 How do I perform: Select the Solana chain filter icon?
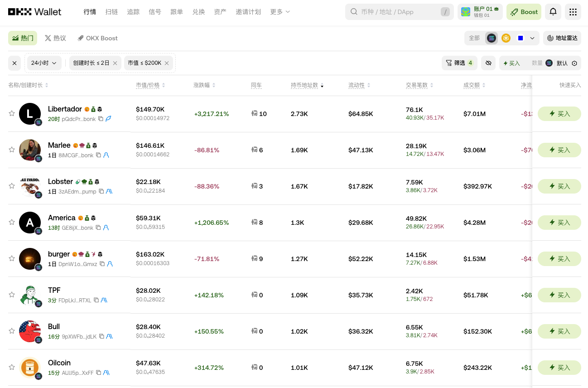point(491,38)
